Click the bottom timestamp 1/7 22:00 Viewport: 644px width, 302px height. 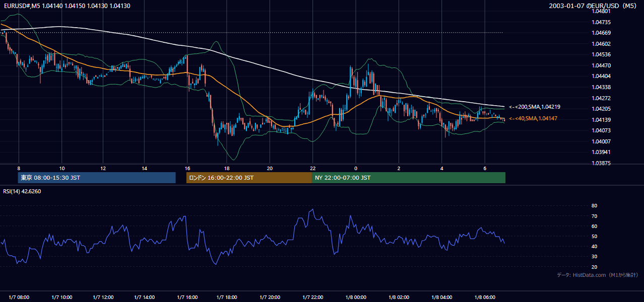[x=312, y=297]
